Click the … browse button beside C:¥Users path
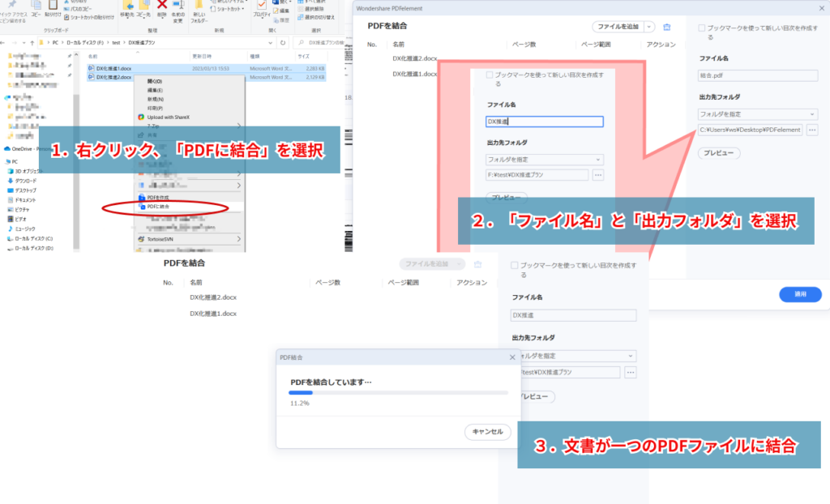This screenshot has width=830, height=504. click(x=812, y=130)
